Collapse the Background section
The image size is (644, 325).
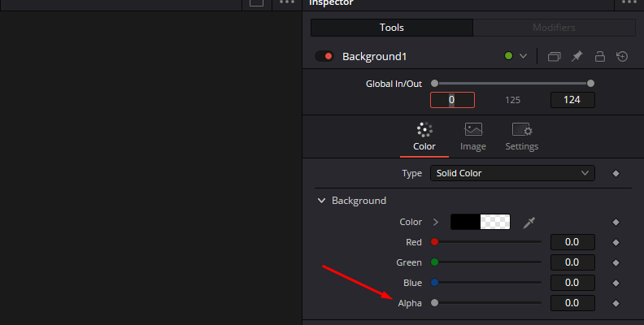pyautogui.click(x=320, y=201)
